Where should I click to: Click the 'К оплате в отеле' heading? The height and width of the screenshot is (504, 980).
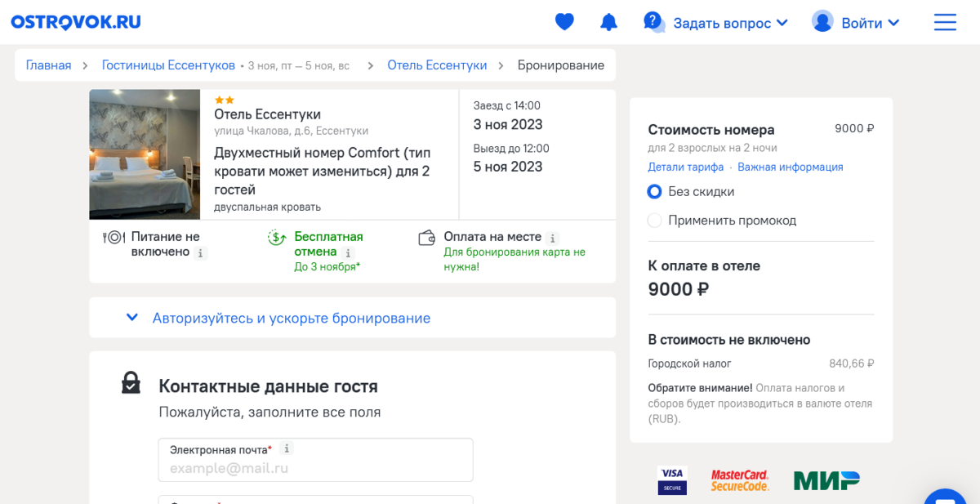tap(704, 265)
